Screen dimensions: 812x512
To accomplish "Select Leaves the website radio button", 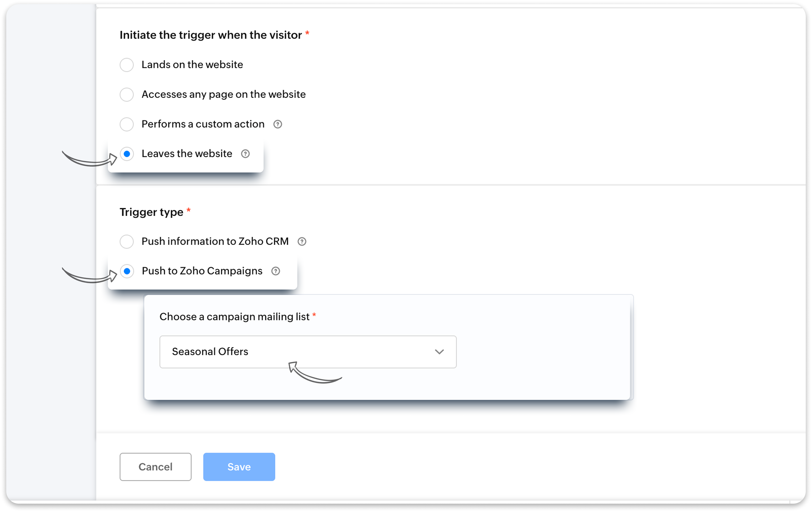I will point(127,154).
